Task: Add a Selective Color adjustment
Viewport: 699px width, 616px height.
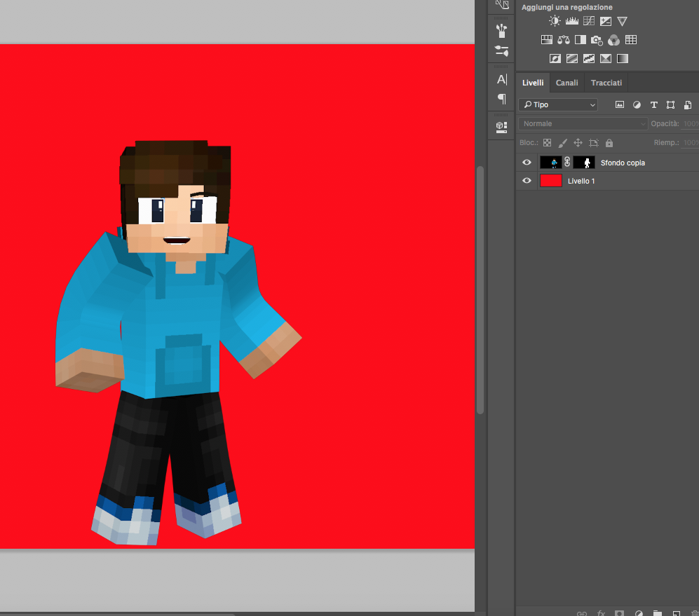Action: pos(605,58)
